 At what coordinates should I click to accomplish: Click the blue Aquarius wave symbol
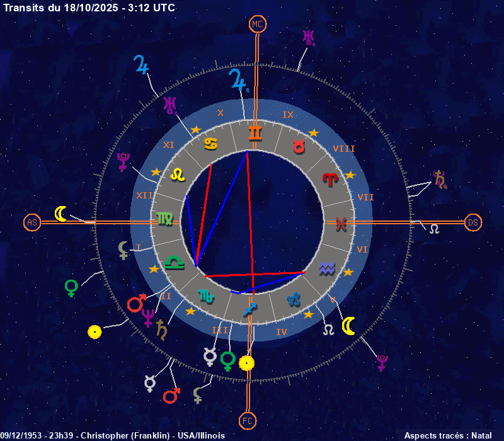(x=327, y=269)
